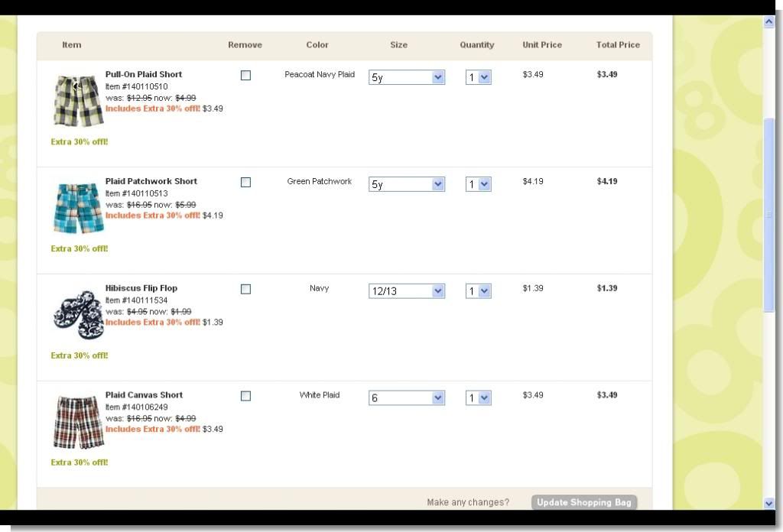This screenshot has width=783, height=532.
Task: Open the Pull-On Plaid Short product title
Action: tap(144, 74)
